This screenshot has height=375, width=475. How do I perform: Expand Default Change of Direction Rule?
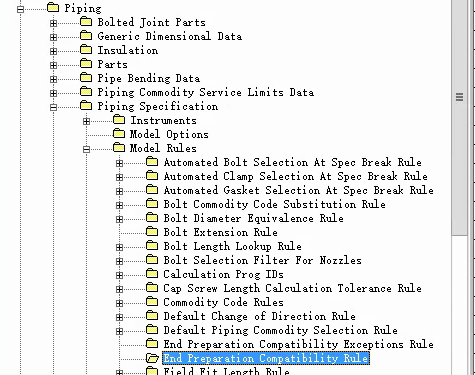119,317
